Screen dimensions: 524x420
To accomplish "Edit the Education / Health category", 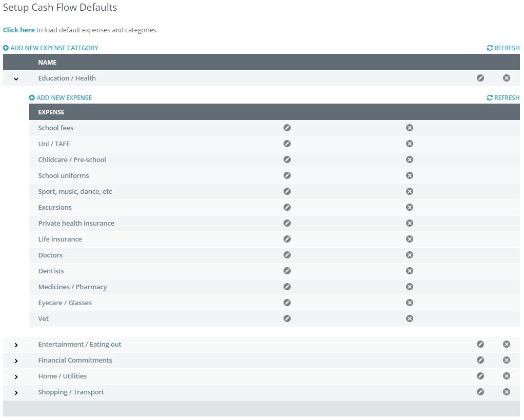I will point(480,78).
